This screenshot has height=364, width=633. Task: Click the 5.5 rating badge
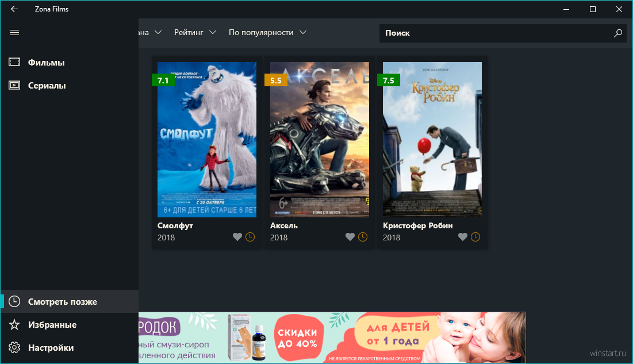[x=276, y=80]
